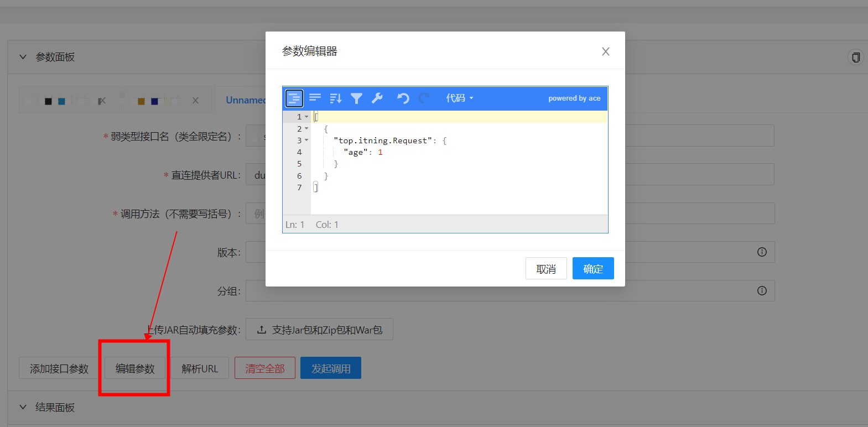Click the "top.itning.Request" key text
Image resolution: width=868 pixels, height=427 pixels.
[x=383, y=140]
